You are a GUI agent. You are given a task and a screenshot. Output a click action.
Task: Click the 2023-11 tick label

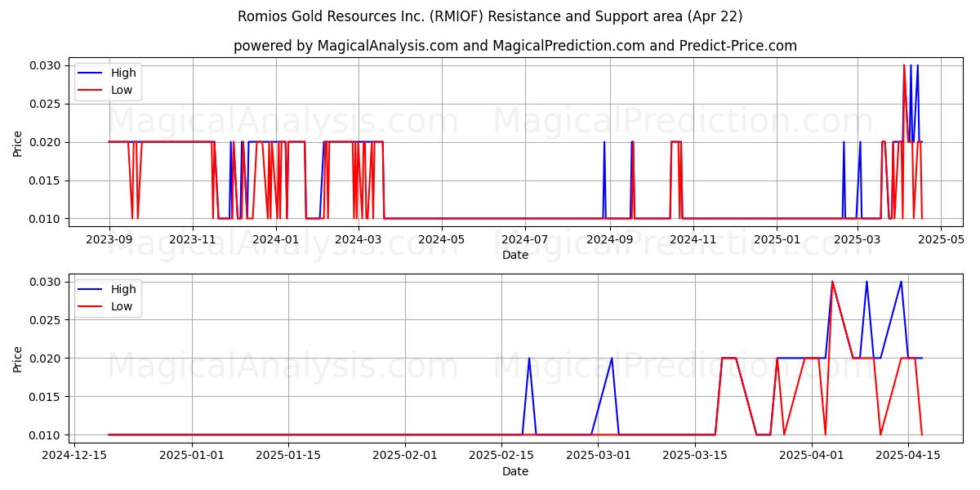pos(193,239)
